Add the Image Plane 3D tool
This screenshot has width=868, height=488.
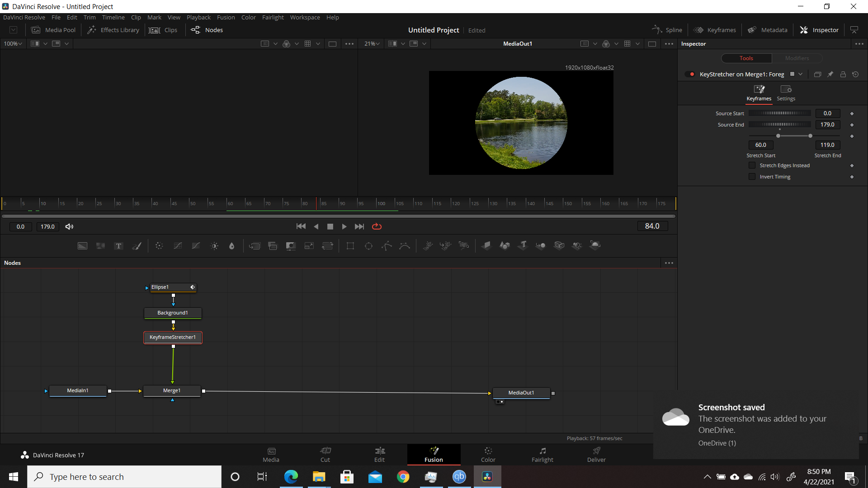486,245
